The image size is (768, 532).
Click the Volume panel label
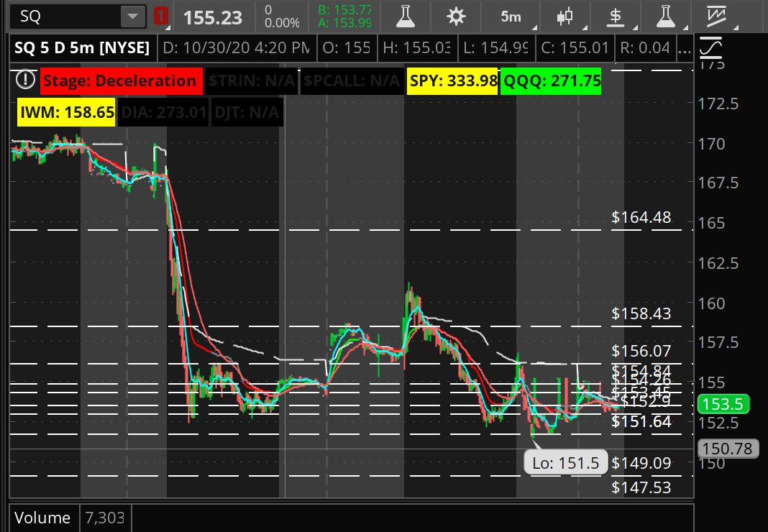[42, 518]
